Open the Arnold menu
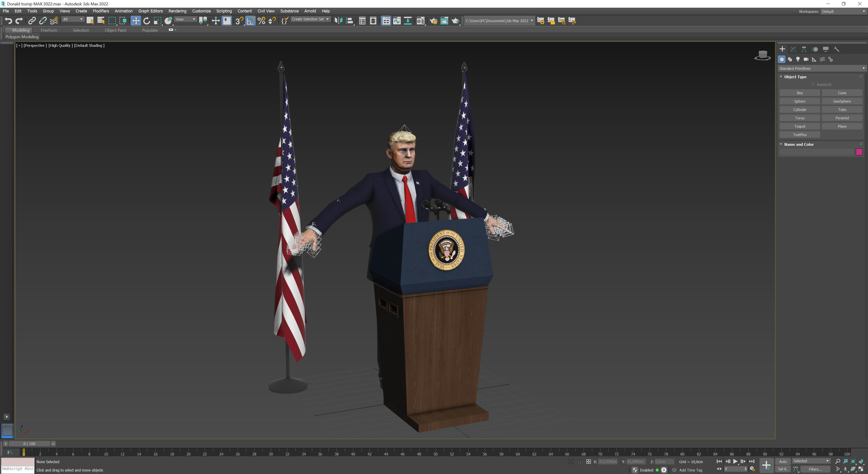The image size is (868, 474). tap(310, 11)
